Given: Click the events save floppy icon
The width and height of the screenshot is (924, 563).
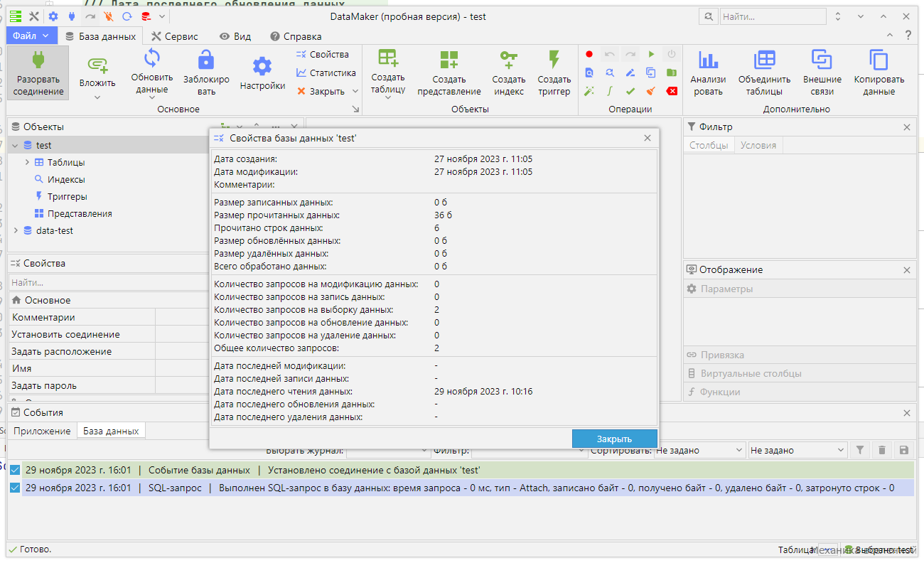Looking at the screenshot, I should 904,450.
